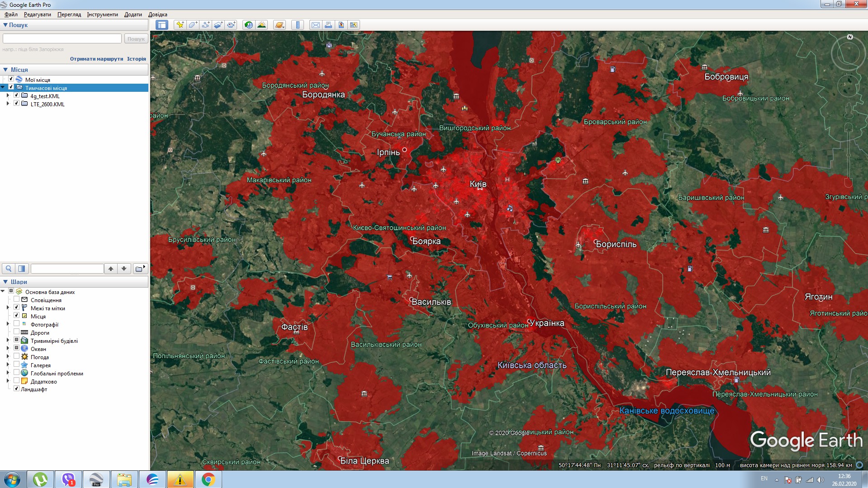Expand the LTE_2600.KML folder
The image size is (868, 488).
click(x=8, y=104)
